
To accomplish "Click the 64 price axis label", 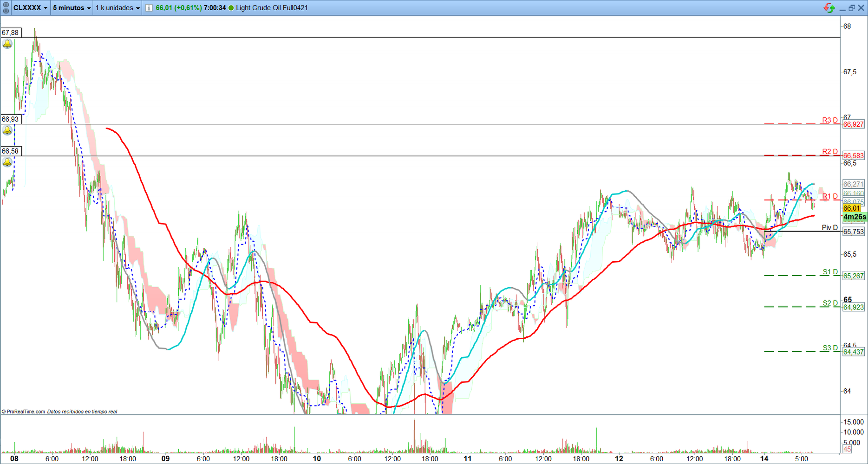I will pyautogui.click(x=847, y=391).
